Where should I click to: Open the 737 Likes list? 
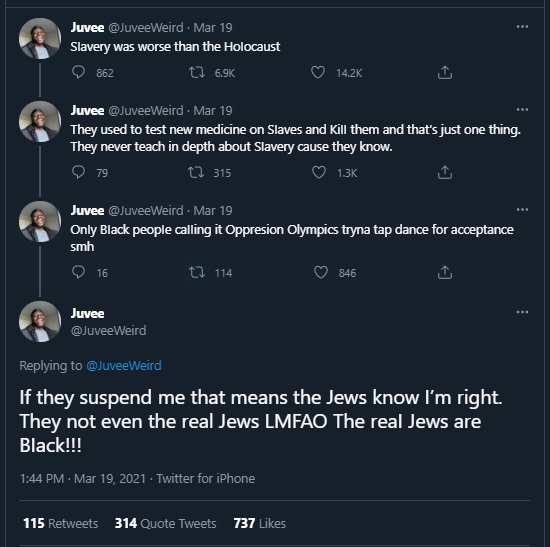[x=260, y=523]
